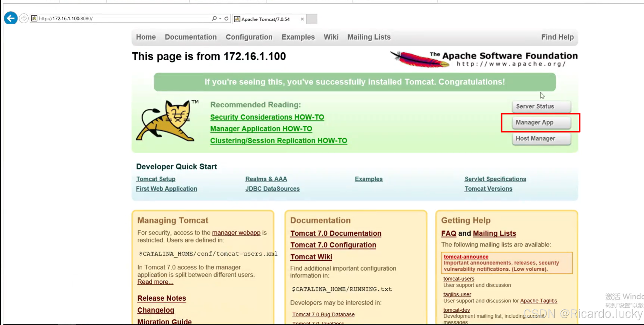Image resolution: width=644 pixels, height=325 pixels.
Task: Open a new tab button
Action: pos(311,19)
